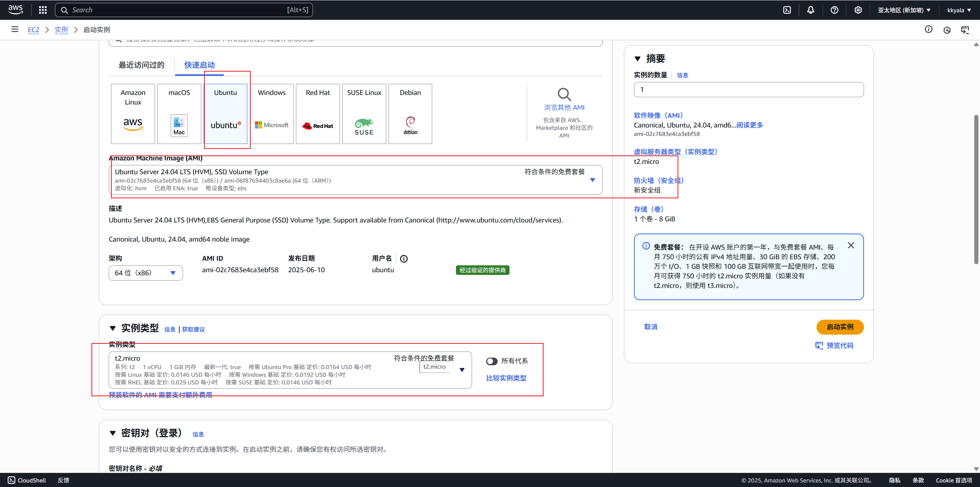Viewport: 980px width, 487px height.
Task: Click the free tier notice info icon
Action: (646, 246)
